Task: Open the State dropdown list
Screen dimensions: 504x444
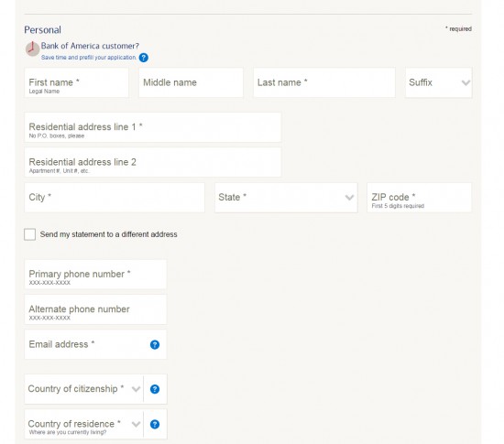Action: point(286,198)
